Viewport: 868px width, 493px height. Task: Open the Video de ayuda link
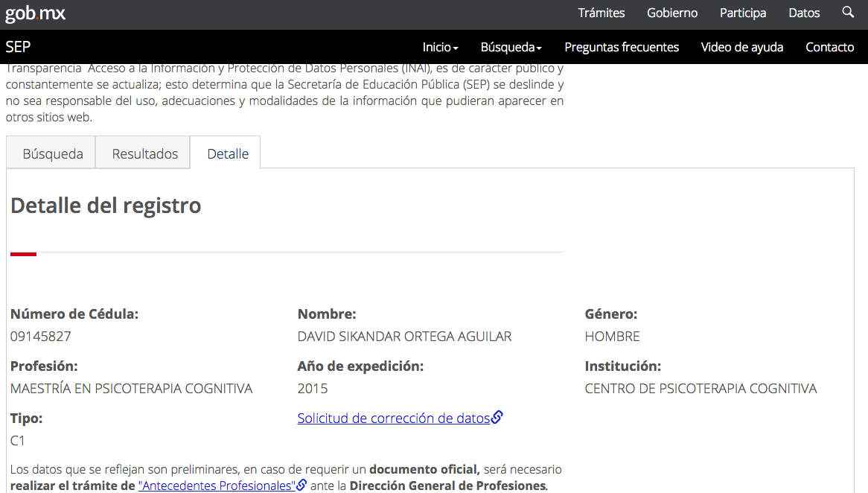click(x=742, y=47)
